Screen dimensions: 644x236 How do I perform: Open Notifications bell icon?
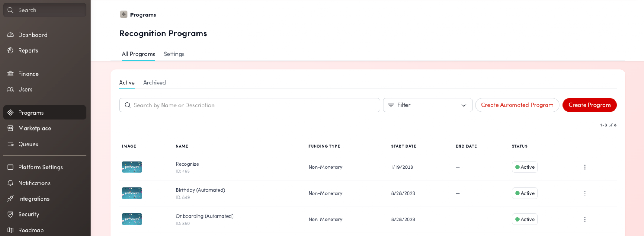tap(10, 183)
